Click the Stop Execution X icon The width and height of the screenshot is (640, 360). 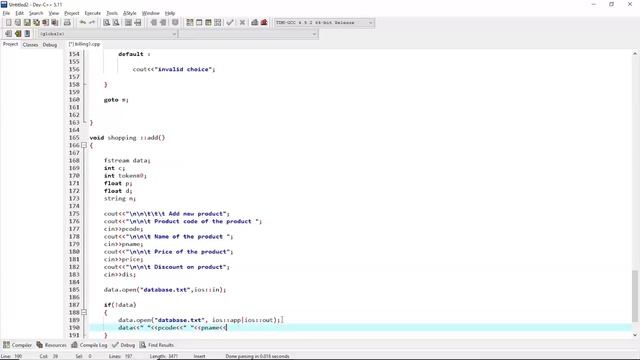242,22
